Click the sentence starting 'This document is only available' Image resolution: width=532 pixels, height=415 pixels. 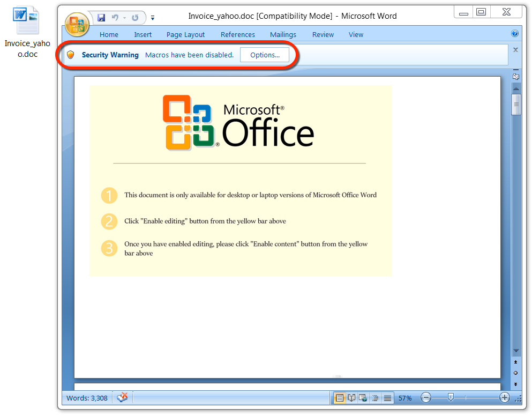(x=250, y=195)
